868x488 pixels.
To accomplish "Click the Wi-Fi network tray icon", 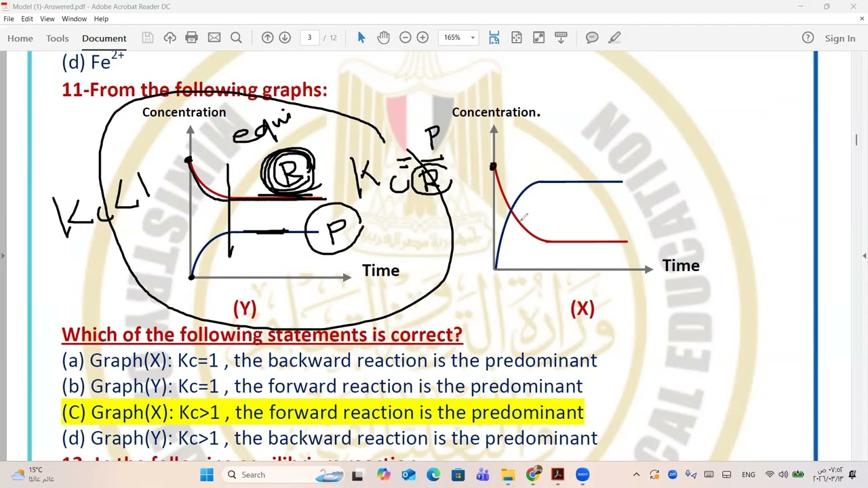I will (x=770, y=474).
